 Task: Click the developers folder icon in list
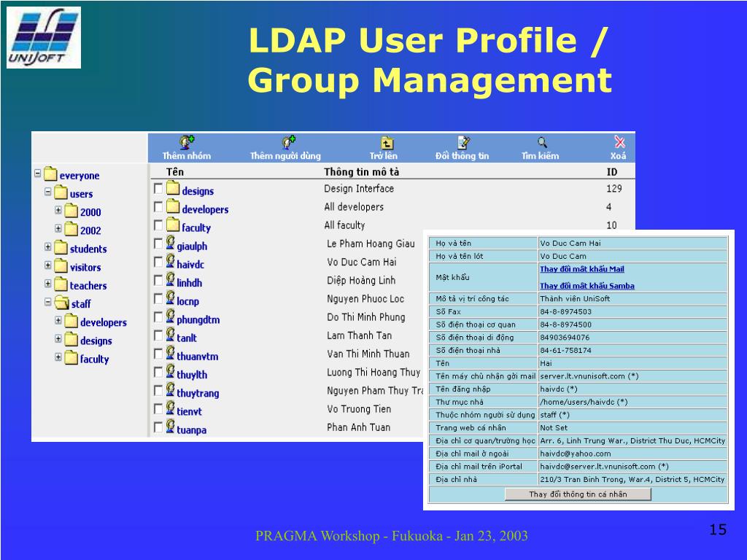(173, 206)
